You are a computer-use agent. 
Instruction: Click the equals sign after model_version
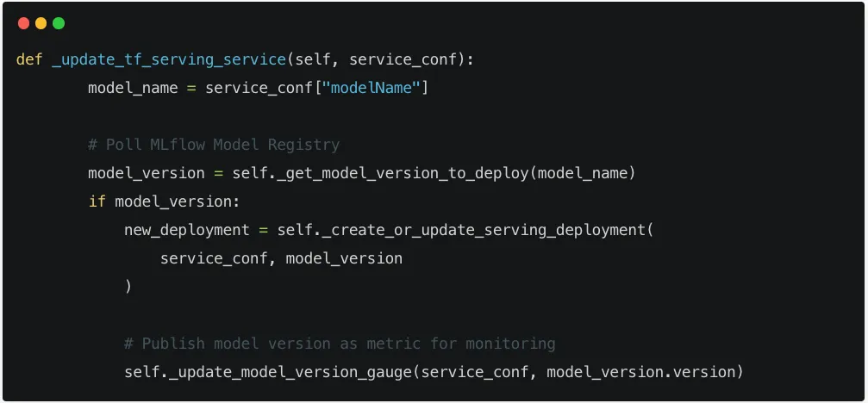point(218,174)
